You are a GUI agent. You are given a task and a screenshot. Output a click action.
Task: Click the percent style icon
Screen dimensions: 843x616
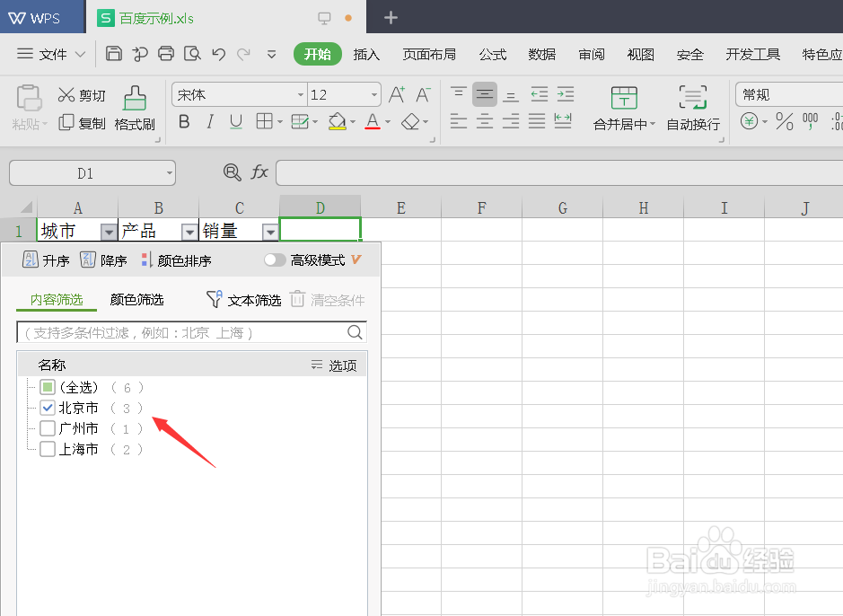point(785,121)
